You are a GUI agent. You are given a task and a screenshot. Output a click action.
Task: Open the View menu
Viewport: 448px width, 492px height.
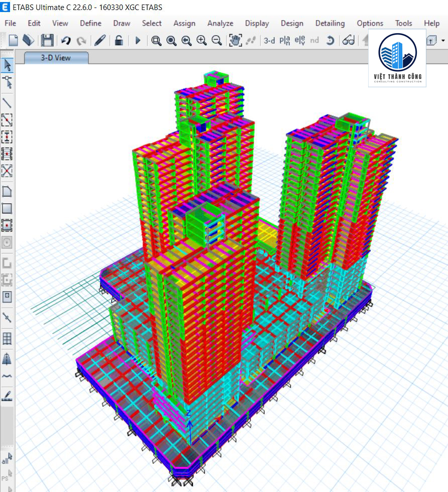[x=60, y=23]
